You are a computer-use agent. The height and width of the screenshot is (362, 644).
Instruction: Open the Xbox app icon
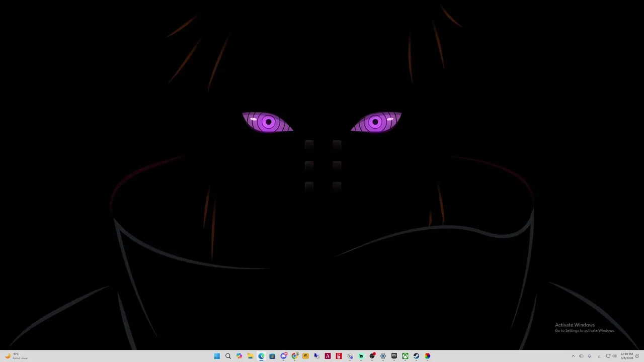click(405, 356)
